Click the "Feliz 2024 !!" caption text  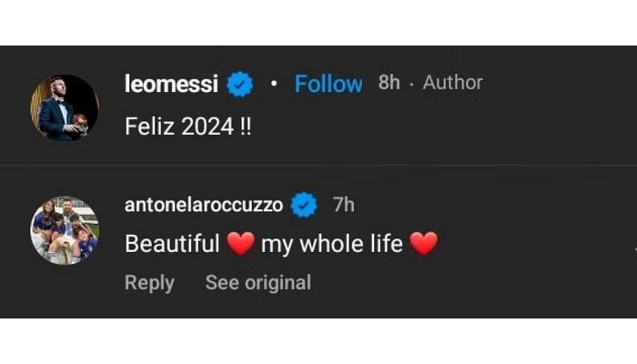click(187, 126)
